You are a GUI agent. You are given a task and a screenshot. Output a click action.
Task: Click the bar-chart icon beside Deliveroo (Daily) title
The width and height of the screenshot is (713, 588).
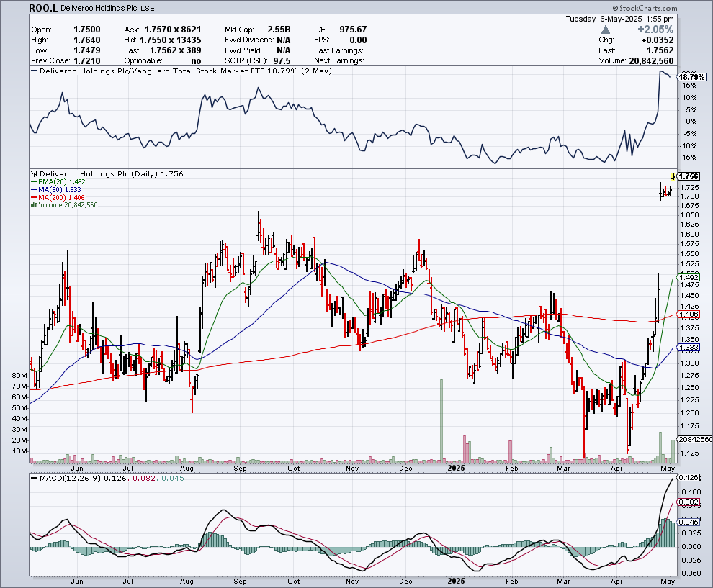point(34,173)
